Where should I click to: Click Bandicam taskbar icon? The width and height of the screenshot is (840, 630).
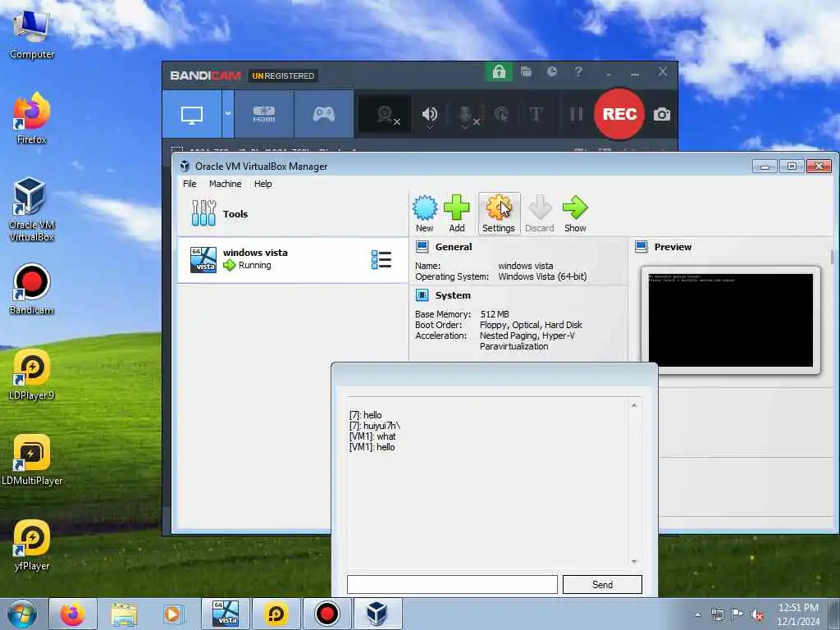click(x=326, y=614)
